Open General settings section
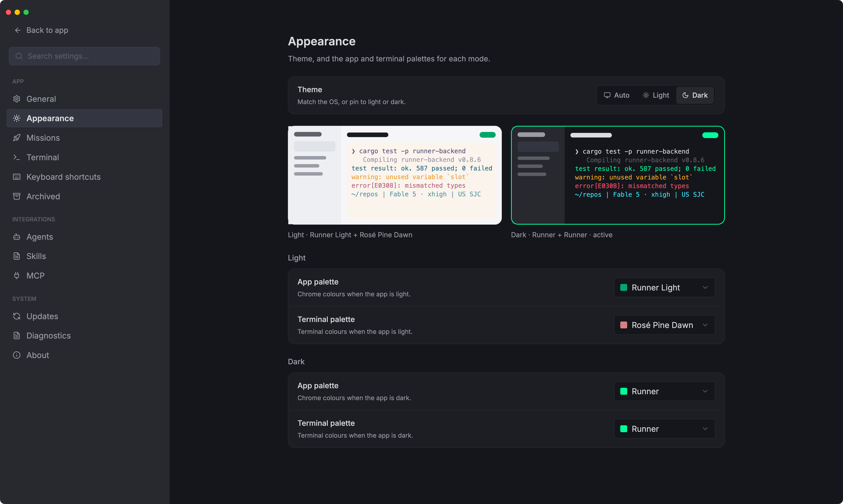This screenshot has width=843, height=504. pyautogui.click(x=84, y=99)
